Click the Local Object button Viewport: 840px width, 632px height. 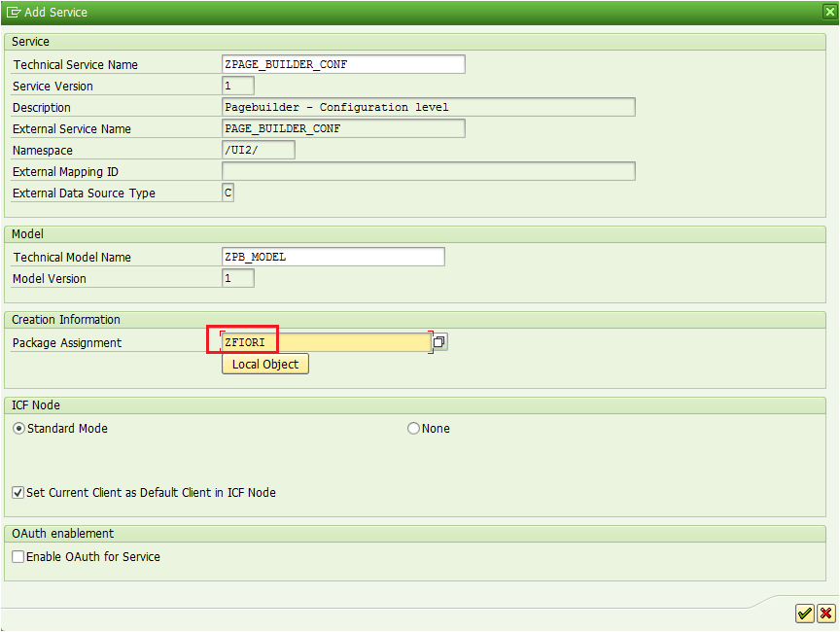coord(265,365)
